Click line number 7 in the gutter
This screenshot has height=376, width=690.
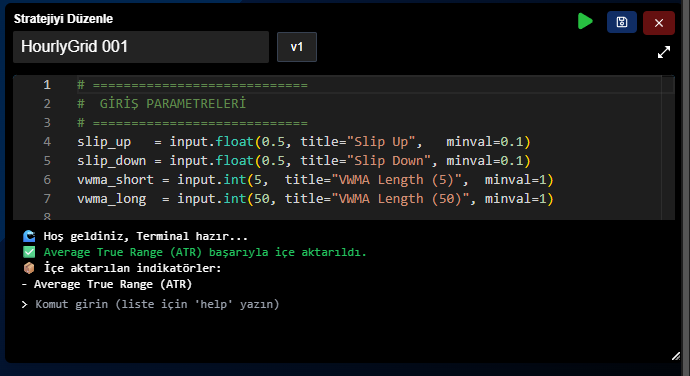pos(47,199)
